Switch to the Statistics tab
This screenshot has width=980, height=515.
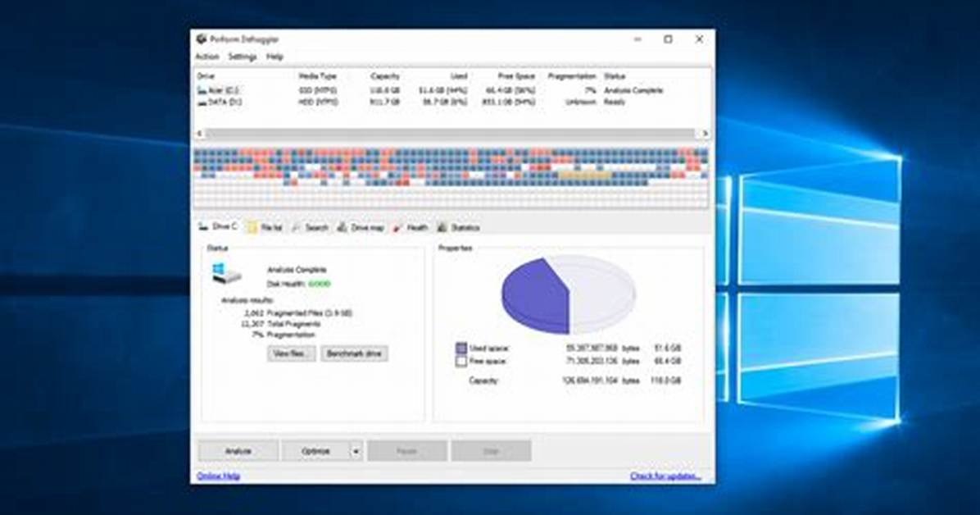pyautogui.click(x=459, y=228)
